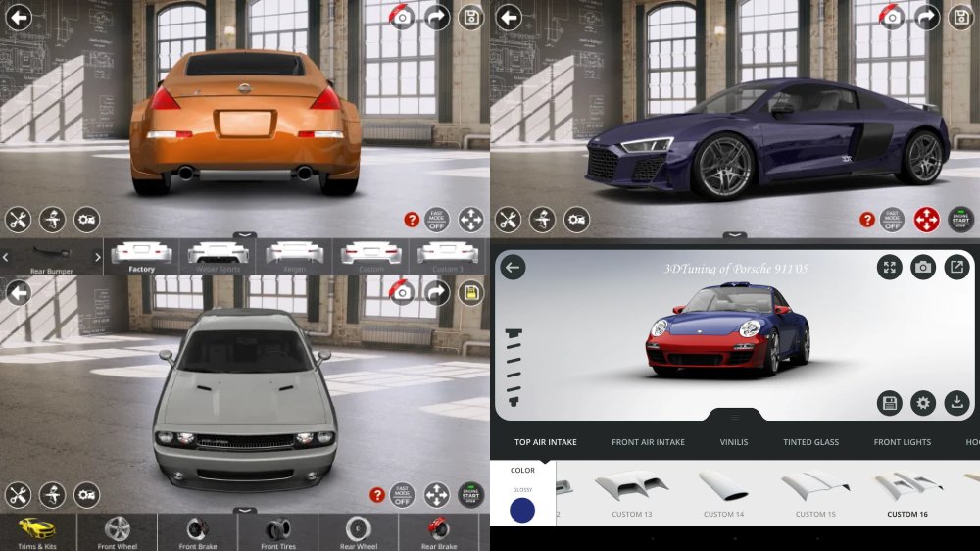Screen dimensions: 980x551
Task: Go back in the orange Nissan panel
Action: (19, 18)
